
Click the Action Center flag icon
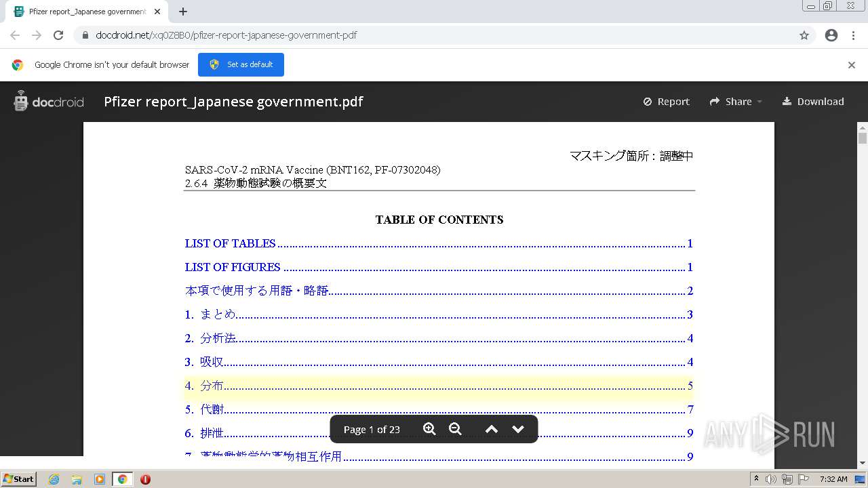[x=804, y=479]
